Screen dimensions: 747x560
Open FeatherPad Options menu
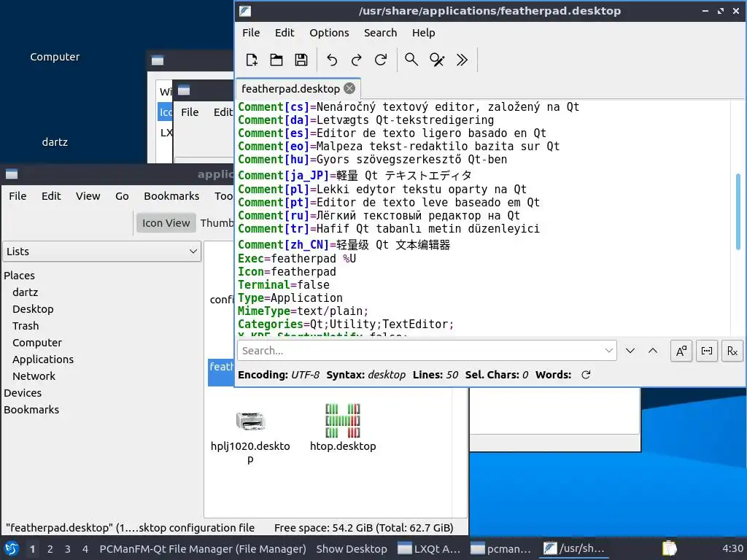click(329, 33)
